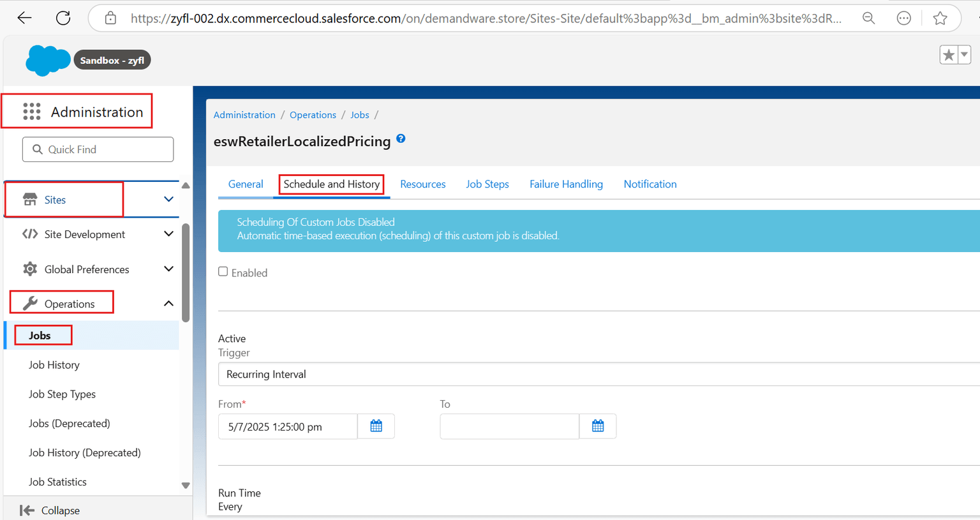Expand the Site Development chevron
980x520 pixels.
click(x=168, y=234)
